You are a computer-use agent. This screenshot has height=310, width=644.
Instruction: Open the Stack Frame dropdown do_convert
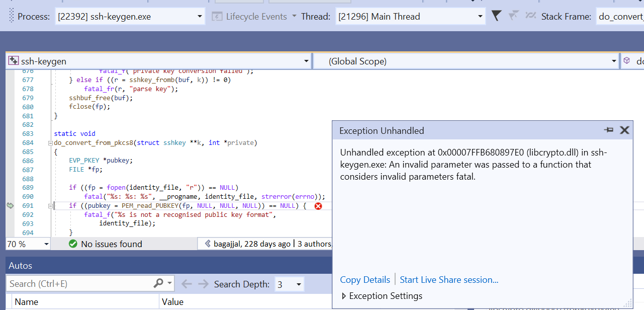tap(620, 17)
